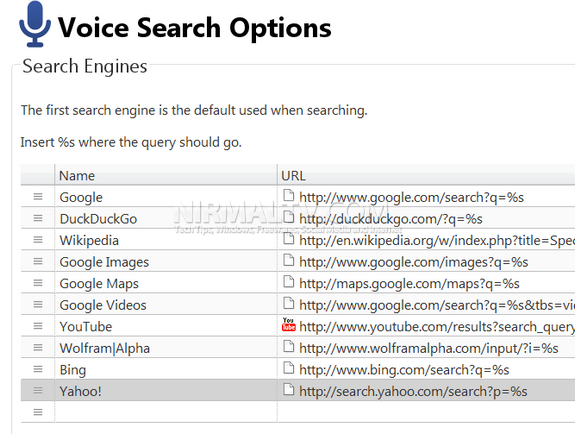
Task: Click the page icon beside Bing URL
Action: pos(289,368)
